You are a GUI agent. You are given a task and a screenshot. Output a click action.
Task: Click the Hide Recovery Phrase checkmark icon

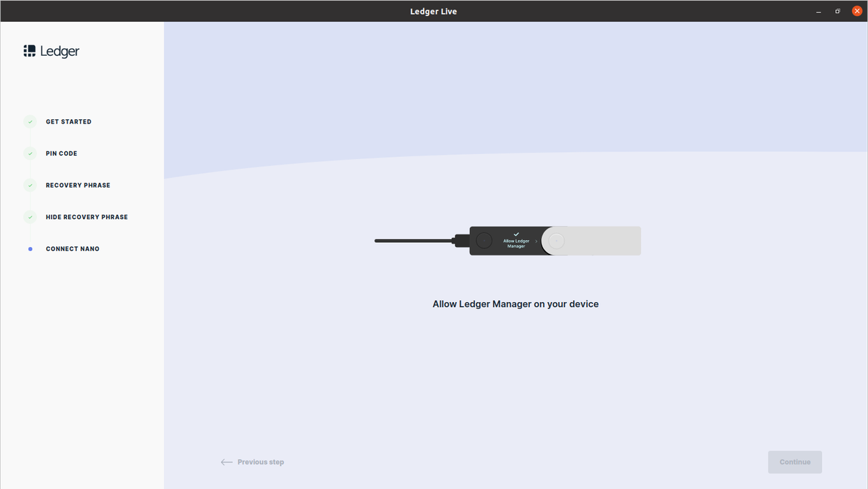30,217
